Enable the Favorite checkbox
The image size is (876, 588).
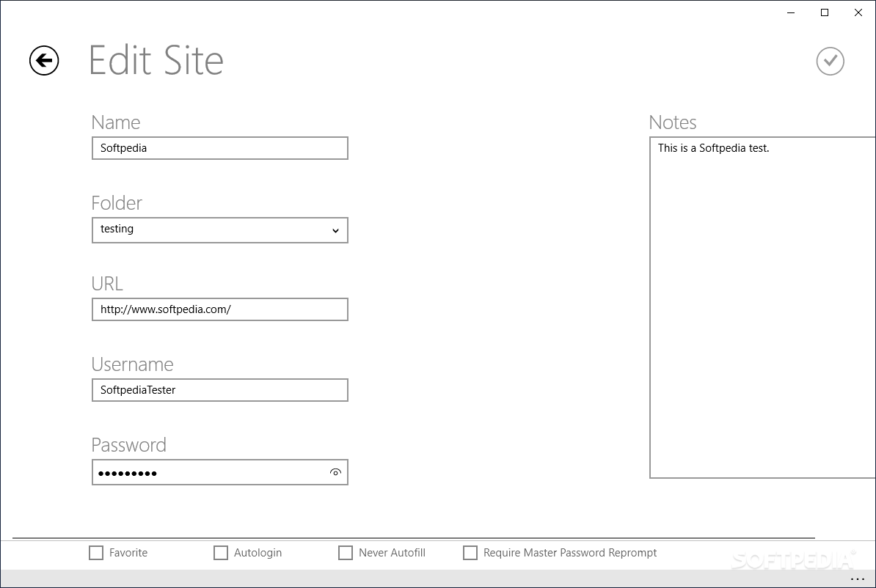point(96,553)
